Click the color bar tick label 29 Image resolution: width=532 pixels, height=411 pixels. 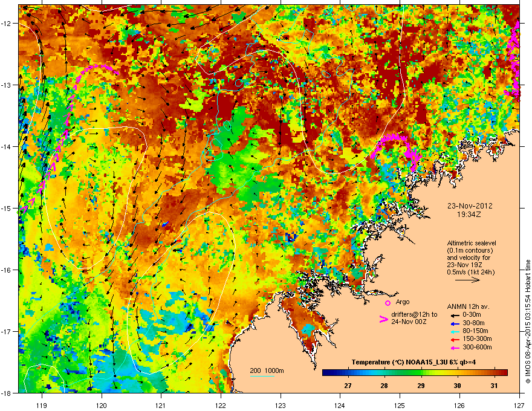[x=421, y=386]
